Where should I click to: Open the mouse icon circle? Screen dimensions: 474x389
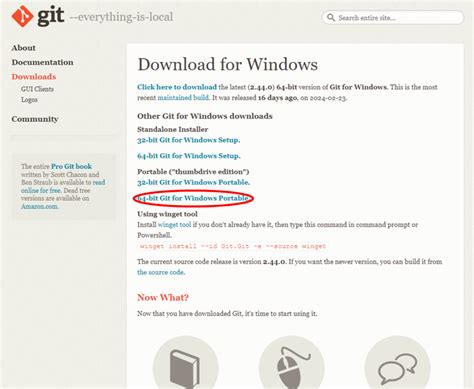coord(291,363)
